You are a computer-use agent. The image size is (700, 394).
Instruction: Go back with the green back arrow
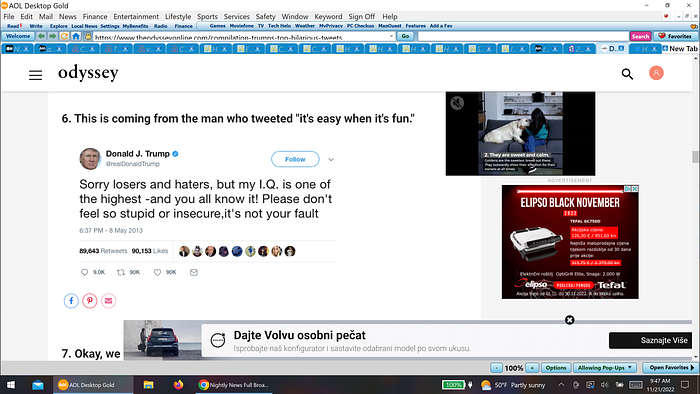[x=41, y=36]
